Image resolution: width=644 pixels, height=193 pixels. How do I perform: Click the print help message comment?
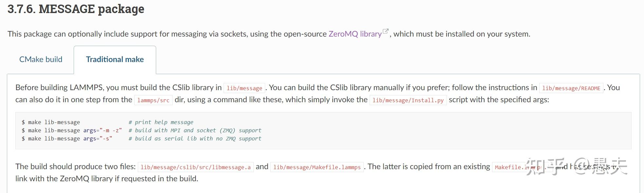[161, 122]
